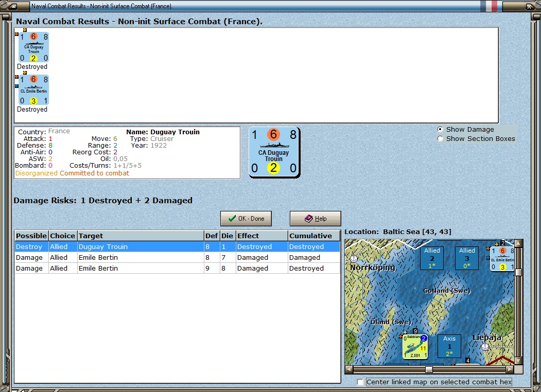541x392 pixels.
Task: Click the 'Damage Risks: 1 Destroyed + 2 Damaged' text
Action: tap(103, 201)
